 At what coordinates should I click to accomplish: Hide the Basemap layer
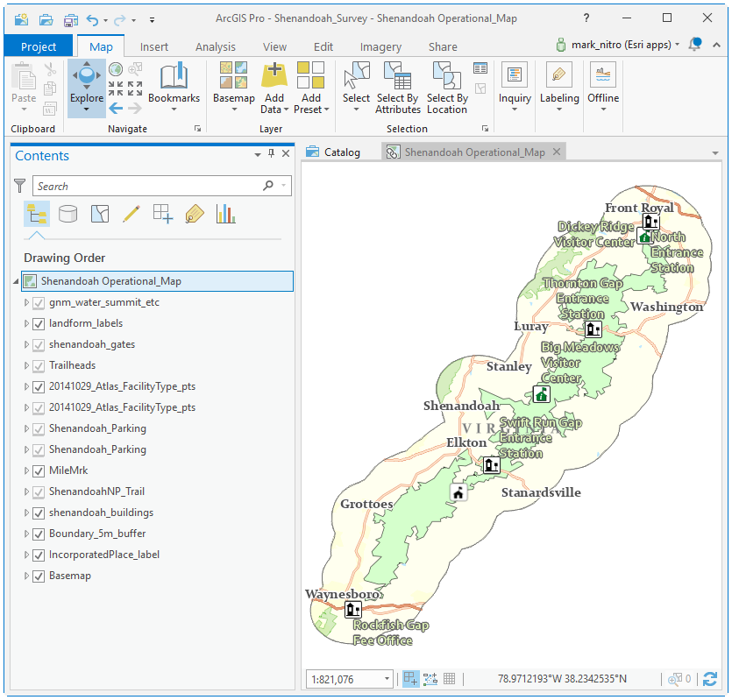pos(39,576)
